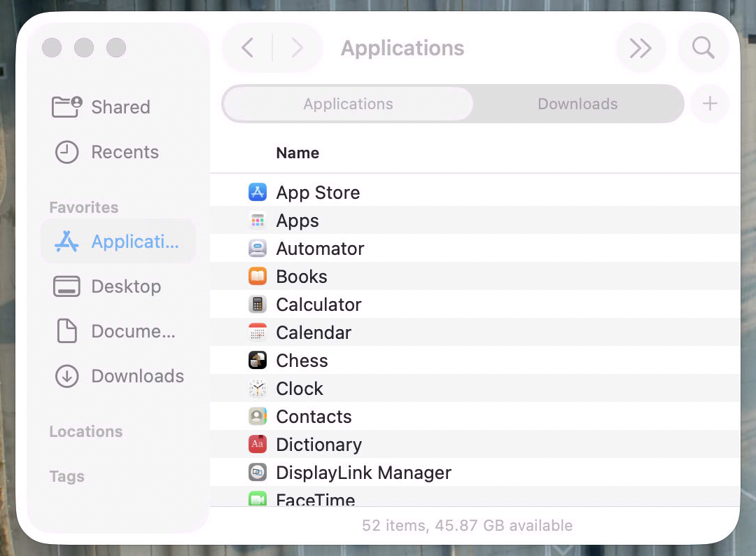Click the 52 items status bar text

click(x=467, y=525)
